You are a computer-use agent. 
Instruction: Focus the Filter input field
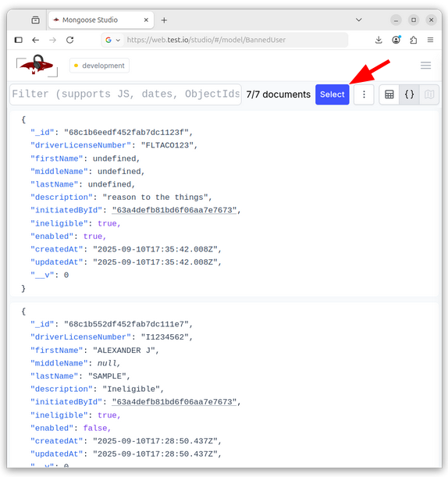click(x=126, y=94)
